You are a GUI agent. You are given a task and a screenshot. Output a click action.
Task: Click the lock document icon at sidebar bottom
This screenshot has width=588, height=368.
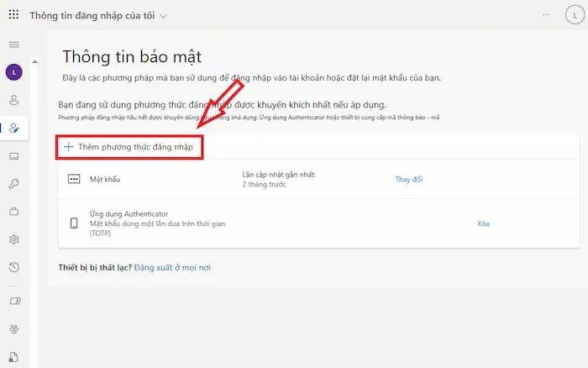point(14,356)
